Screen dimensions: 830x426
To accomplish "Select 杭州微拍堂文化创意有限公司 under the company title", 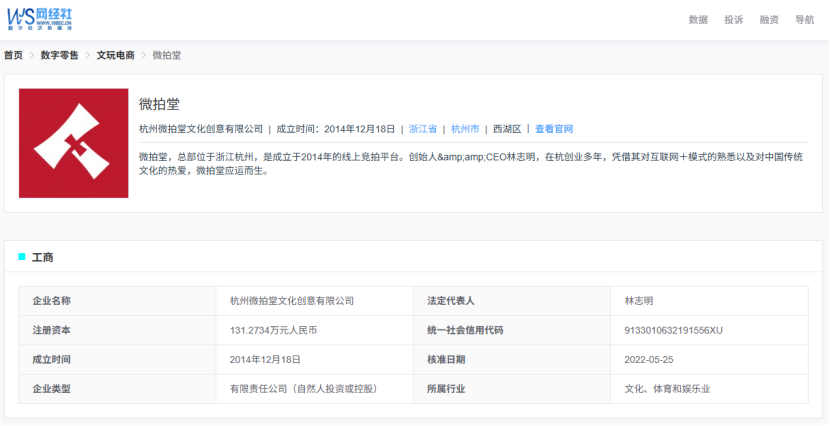I will tap(201, 129).
